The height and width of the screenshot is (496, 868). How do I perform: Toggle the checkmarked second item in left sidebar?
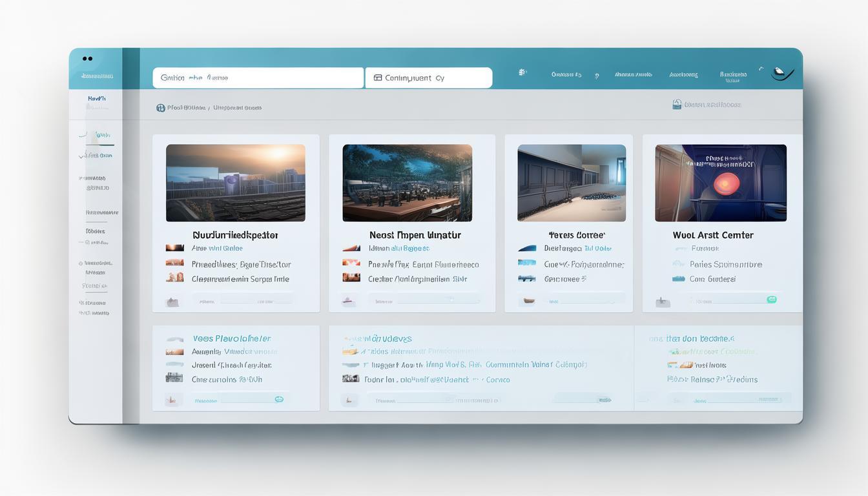(97, 156)
